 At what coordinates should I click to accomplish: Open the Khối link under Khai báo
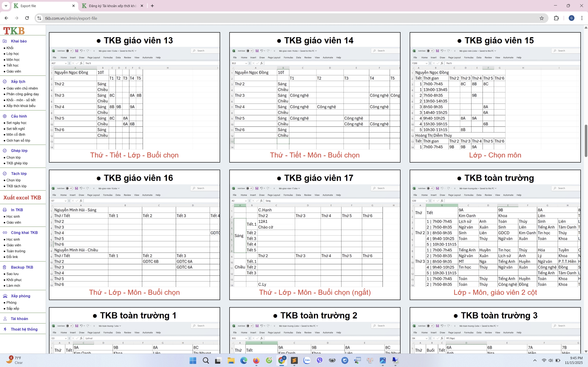10,48
